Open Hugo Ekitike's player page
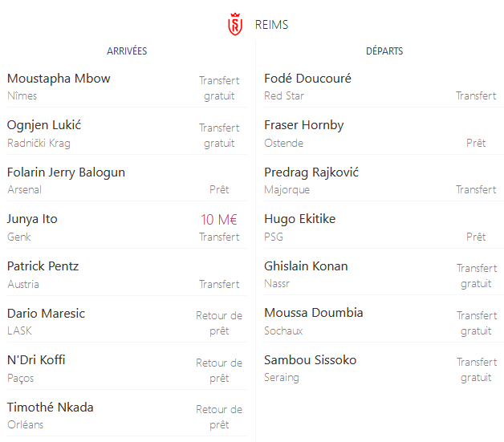 (x=299, y=219)
